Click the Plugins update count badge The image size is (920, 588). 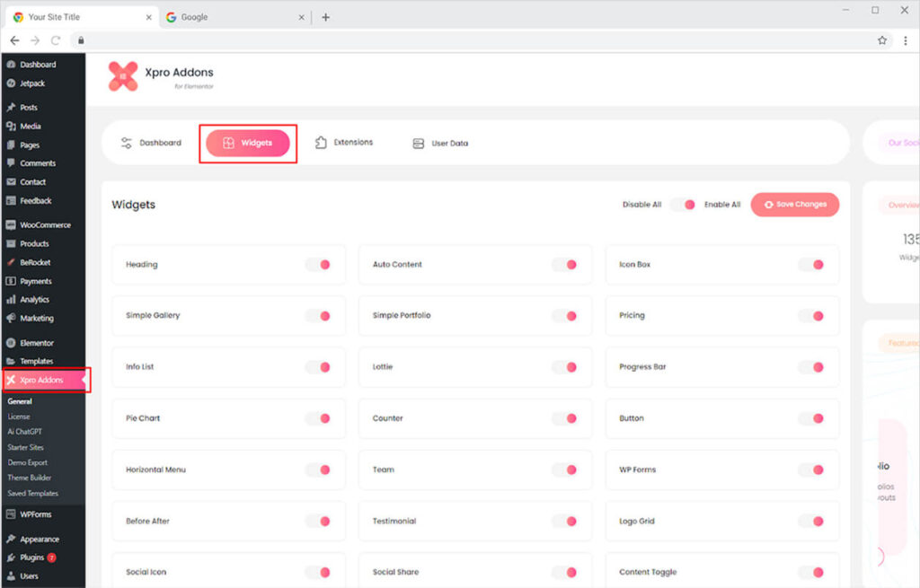51,557
